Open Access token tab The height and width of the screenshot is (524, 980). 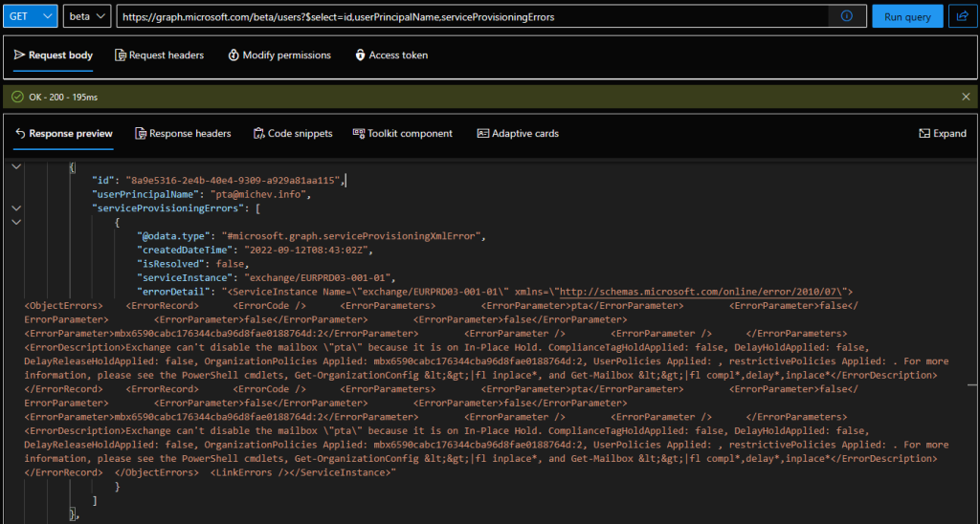[x=391, y=55]
